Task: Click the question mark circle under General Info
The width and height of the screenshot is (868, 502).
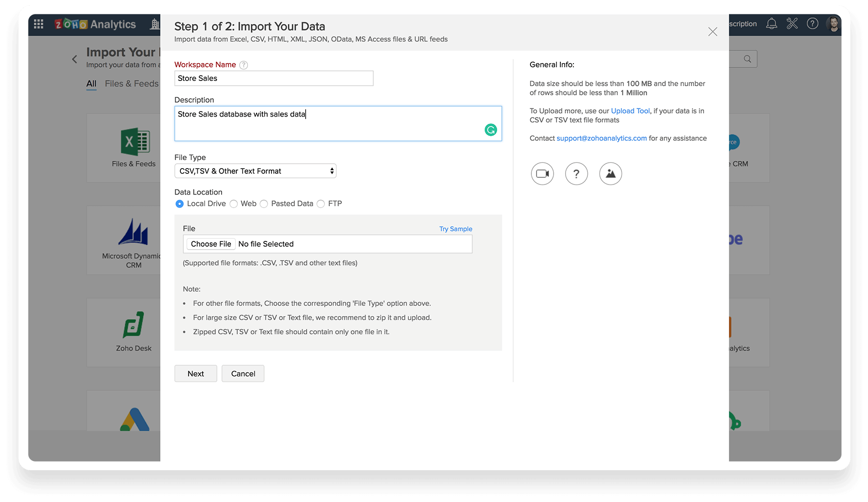Action: (x=576, y=174)
